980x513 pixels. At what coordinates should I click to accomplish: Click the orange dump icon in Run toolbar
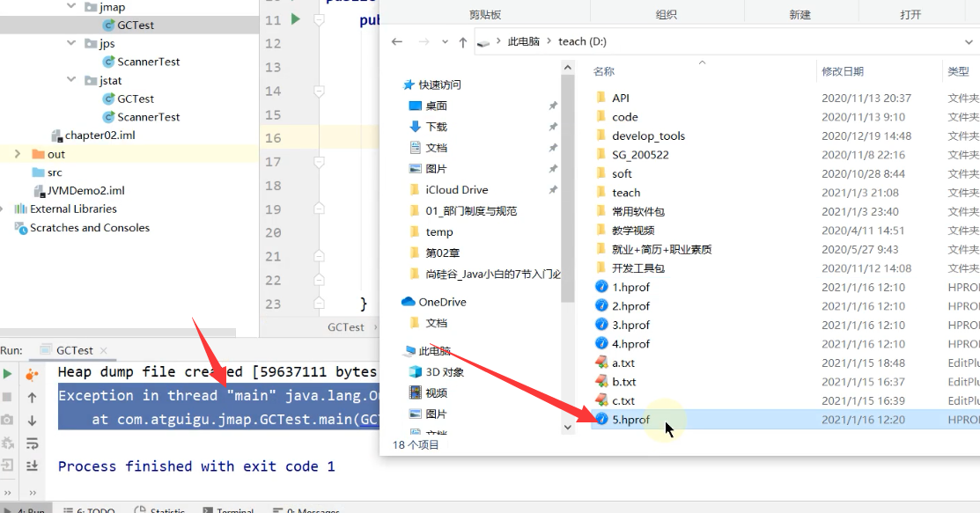(31, 376)
